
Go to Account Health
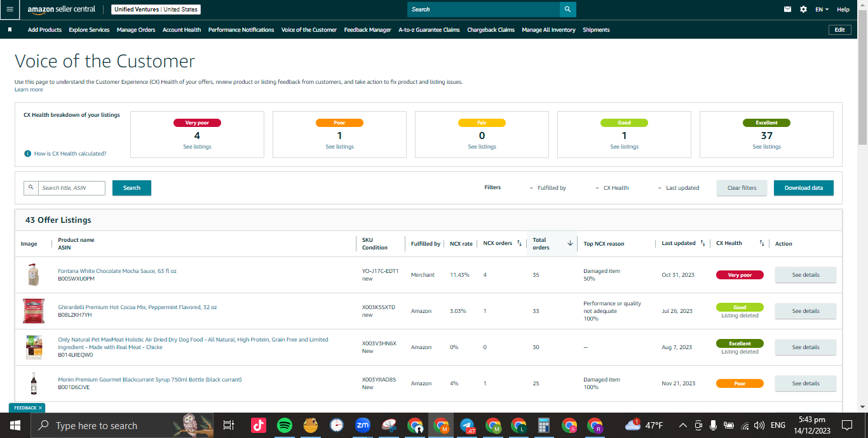click(182, 30)
